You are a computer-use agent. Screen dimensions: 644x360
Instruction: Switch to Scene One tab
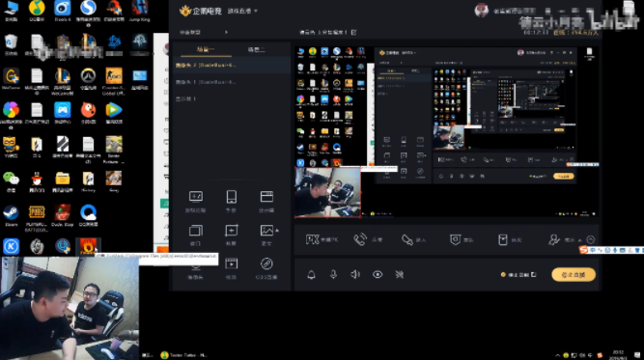pyautogui.click(x=206, y=49)
